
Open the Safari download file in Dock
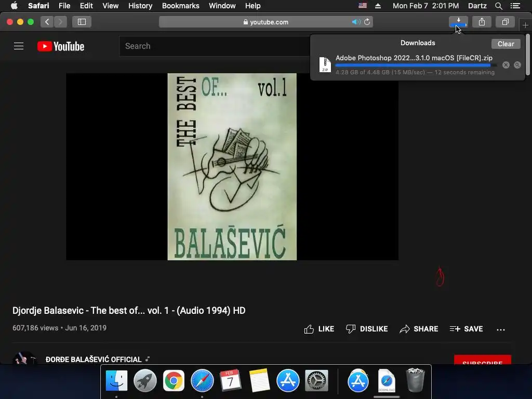tap(387, 381)
